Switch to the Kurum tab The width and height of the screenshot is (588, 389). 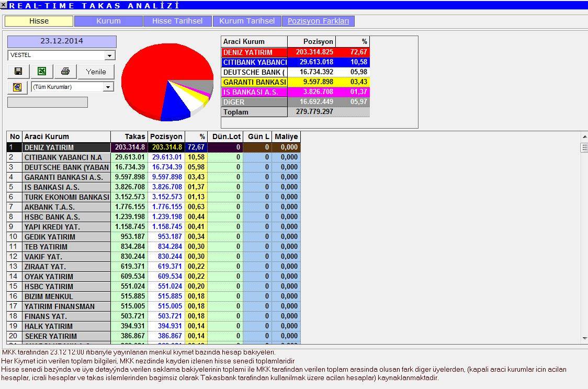pyautogui.click(x=108, y=21)
